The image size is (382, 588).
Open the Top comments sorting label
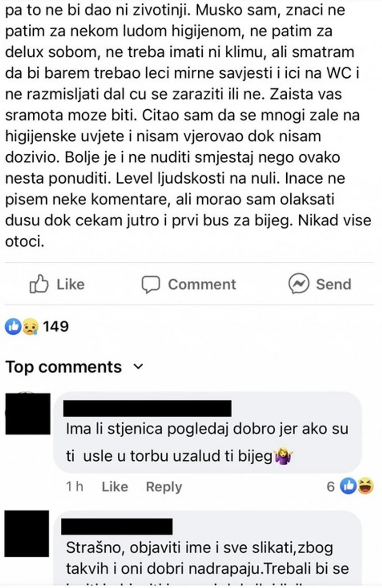[x=64, y=367]
